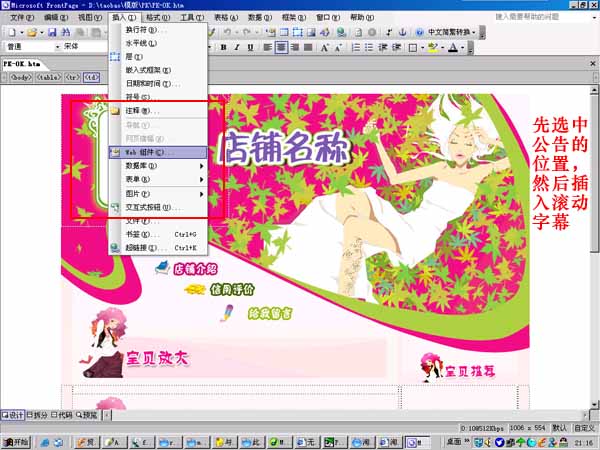Screen dimensions: 600x450
Task: Click the Help question mark icon
Action: (420, 32)
